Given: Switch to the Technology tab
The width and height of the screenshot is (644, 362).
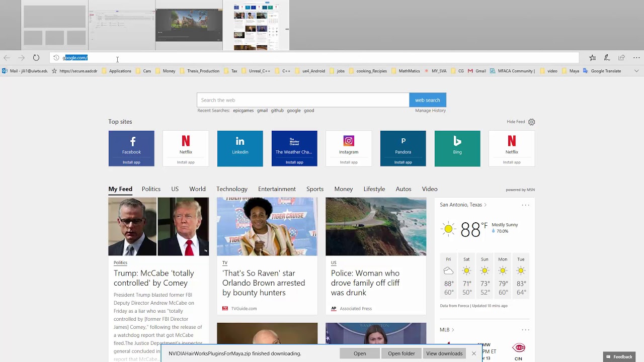Looking at the screenshot, I should point(232,189).
